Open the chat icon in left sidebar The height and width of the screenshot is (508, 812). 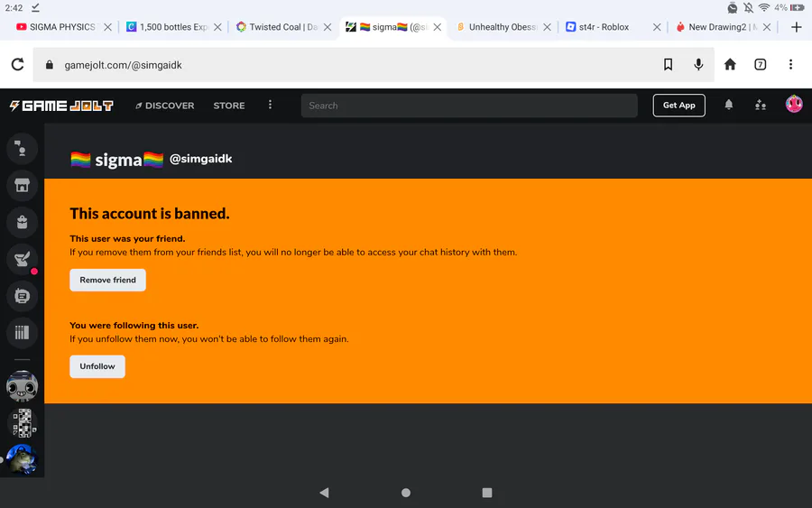point(22,296)
